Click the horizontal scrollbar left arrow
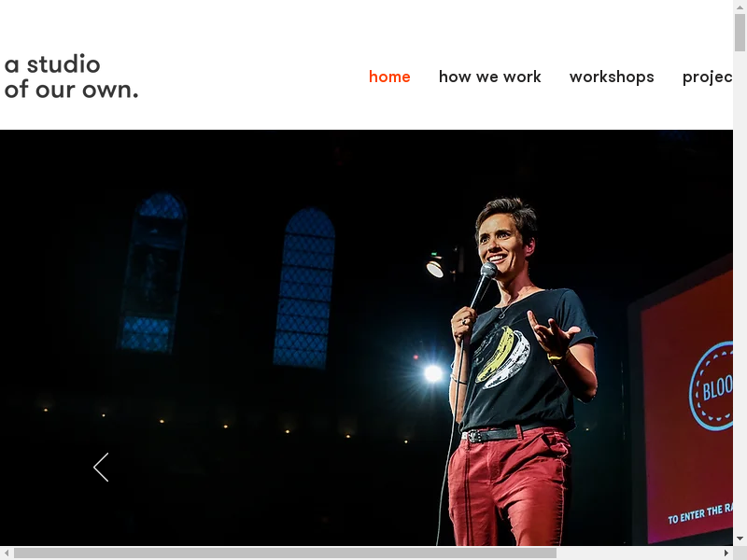This screenshot has width=747, height=560. point(7,553)
